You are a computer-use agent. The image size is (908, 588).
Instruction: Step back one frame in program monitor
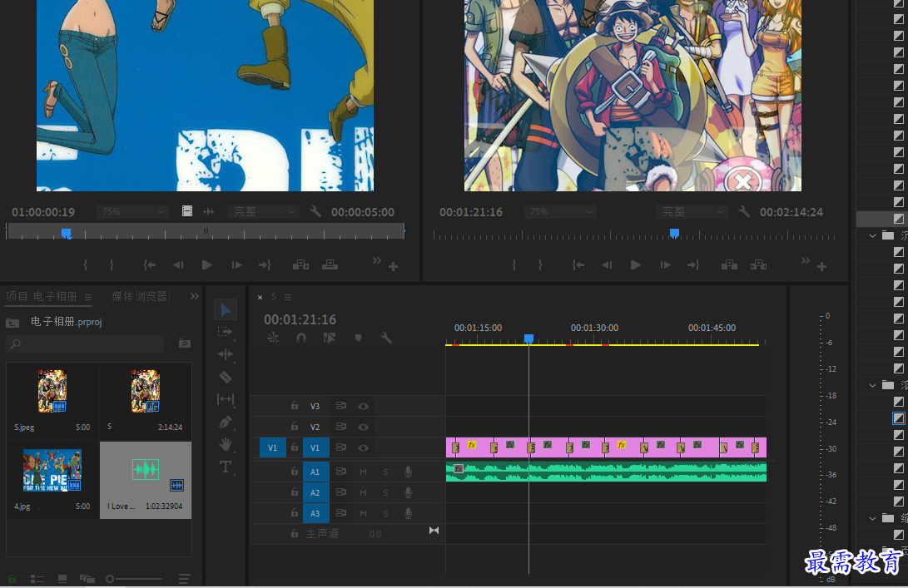click(606, 265)
